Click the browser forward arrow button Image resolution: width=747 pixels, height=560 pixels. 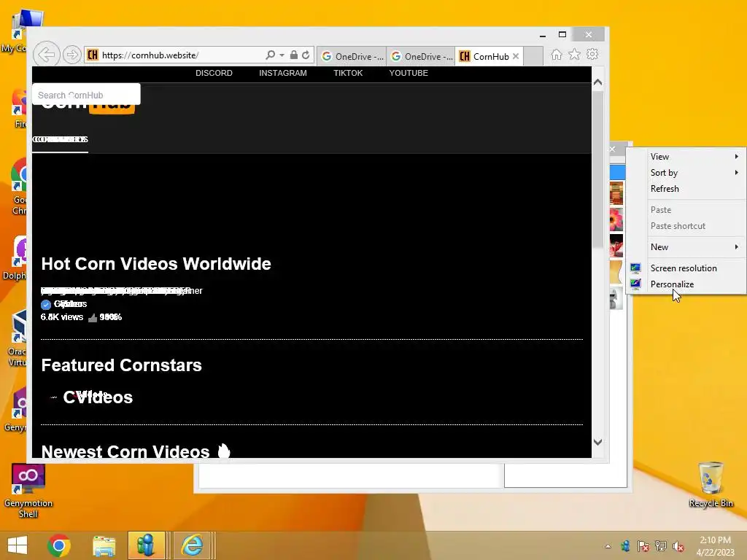(x=71, y=55)
